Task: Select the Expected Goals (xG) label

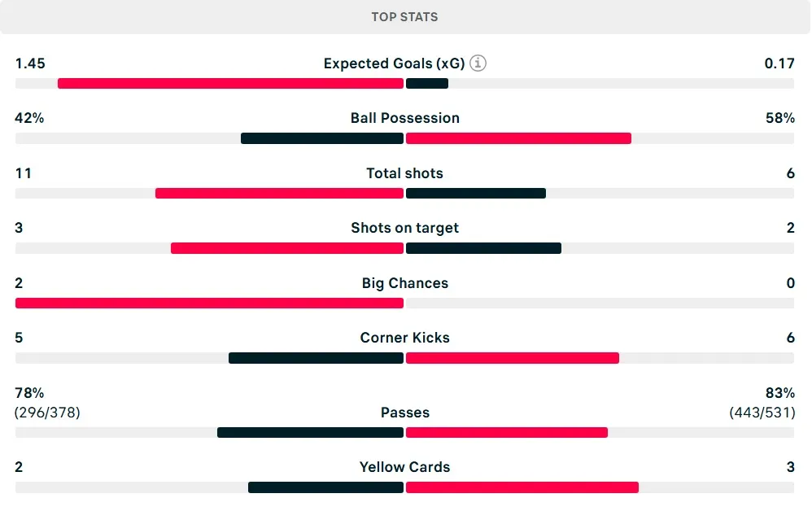Action: 394,63
